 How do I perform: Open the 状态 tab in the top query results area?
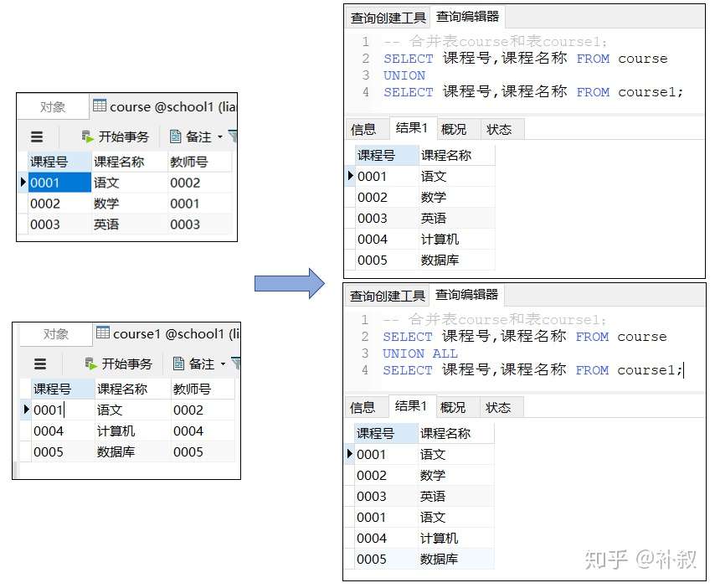pos(500,128)
